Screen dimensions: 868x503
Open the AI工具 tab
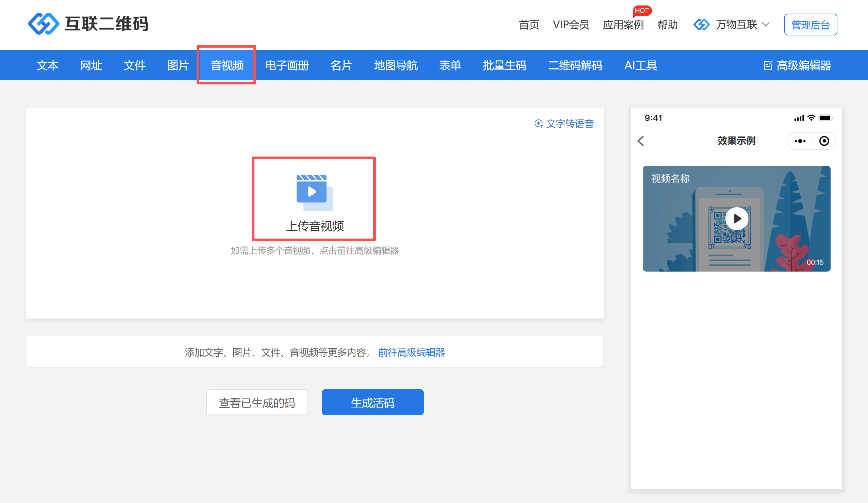coord(641,65)
